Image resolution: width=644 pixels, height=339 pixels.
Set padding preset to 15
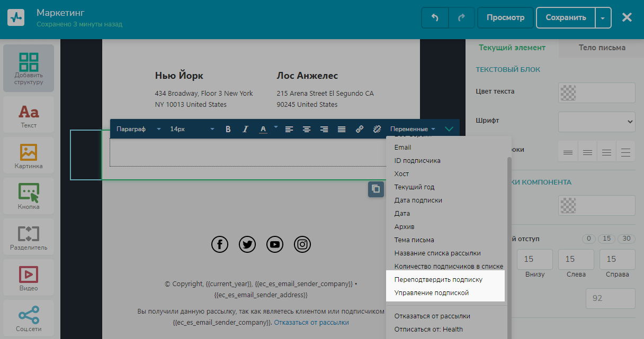[x=607, y=239]
